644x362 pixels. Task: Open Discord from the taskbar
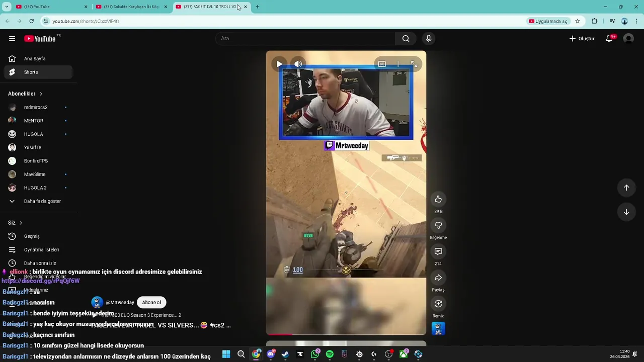(x=271, y=354)
